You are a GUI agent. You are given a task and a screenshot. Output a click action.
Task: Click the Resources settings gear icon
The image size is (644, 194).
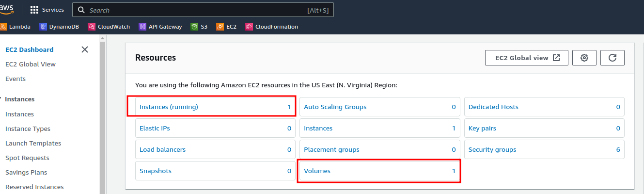(x=584, y=58)
